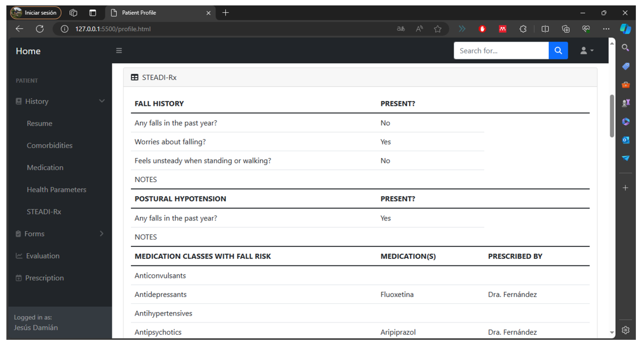Click the page vertical scrollbar thumb
The width and height of the screenshot is (644, 346).
pyautogui.click(x=612, y=116)
